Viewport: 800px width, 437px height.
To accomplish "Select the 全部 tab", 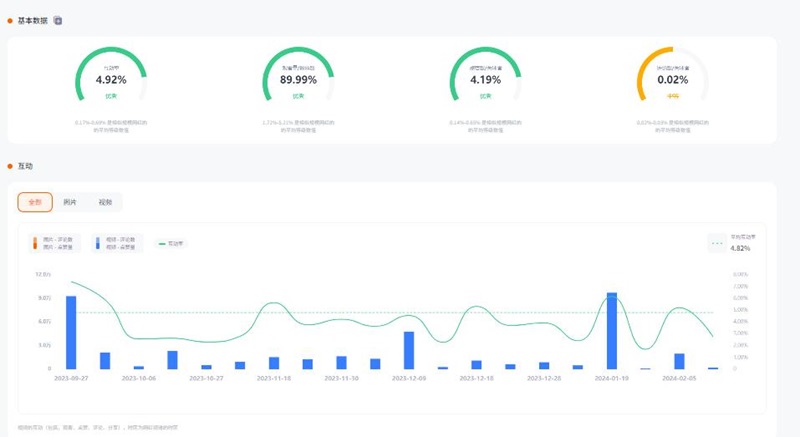I will [x=35, y=202].
